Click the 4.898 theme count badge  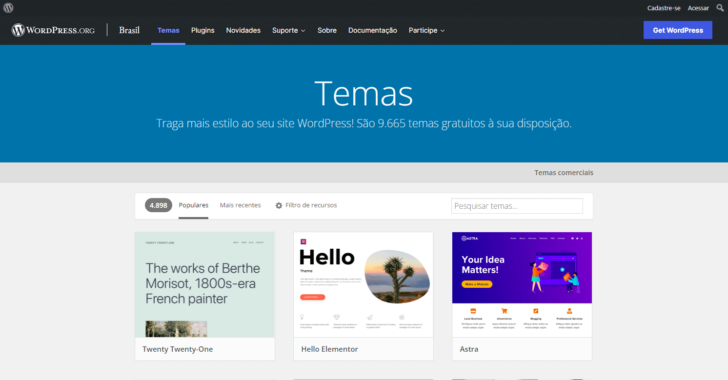click(158, 205)
